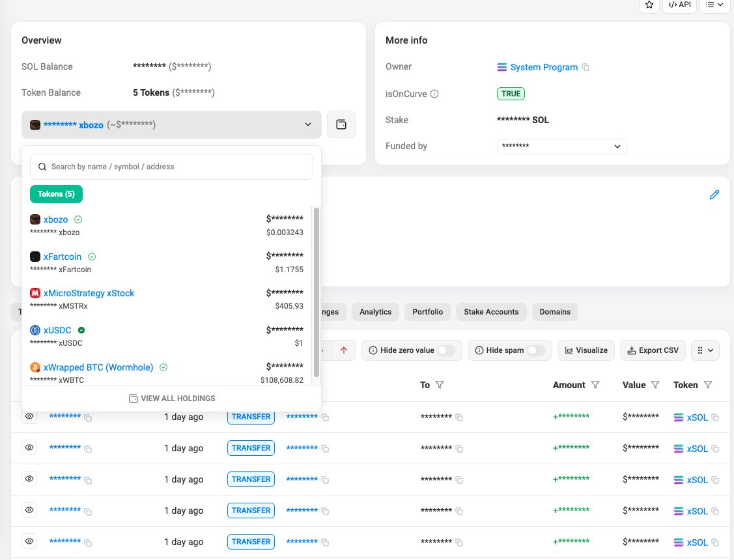Copy System Program owner address
Viewport: 734px width, 560px height.
[585, 67]
